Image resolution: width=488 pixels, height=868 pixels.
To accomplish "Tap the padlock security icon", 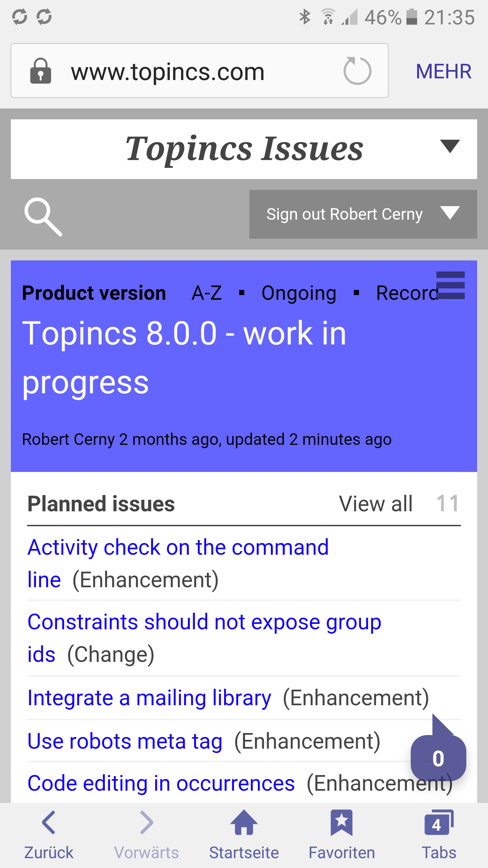I will [x=41, y=71].
